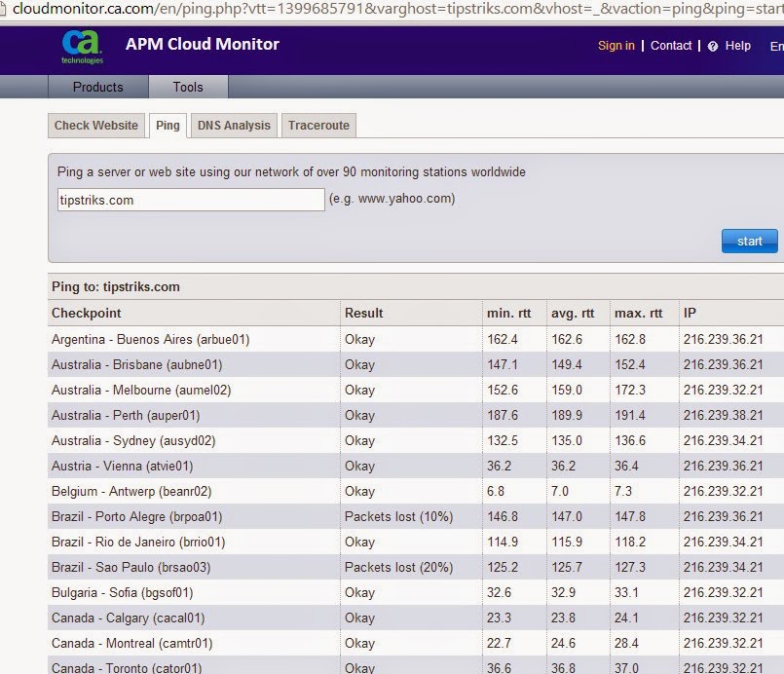Click avg rtt value 115.9 for Rio
The width and height of the screenshot is (784, 674).
point(567,543)
